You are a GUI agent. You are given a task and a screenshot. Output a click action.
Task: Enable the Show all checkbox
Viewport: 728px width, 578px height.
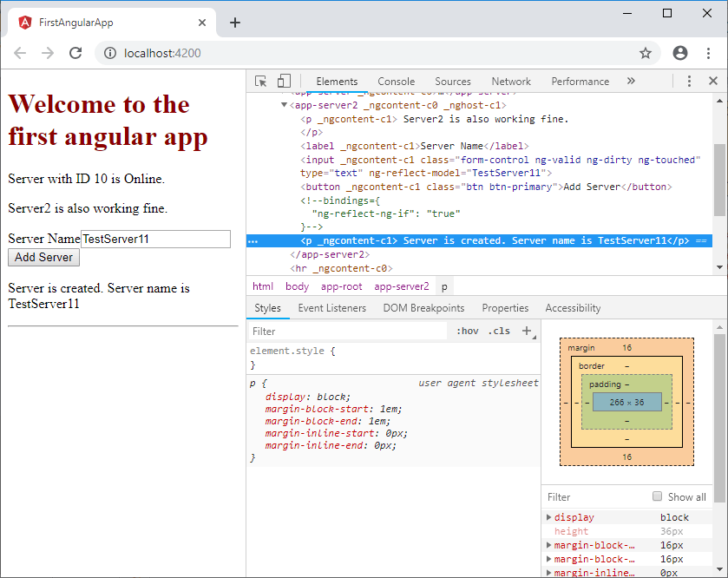click(657, 496)
